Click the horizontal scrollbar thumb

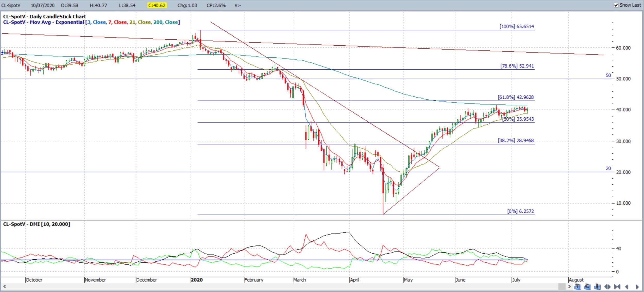pos(562,286)
